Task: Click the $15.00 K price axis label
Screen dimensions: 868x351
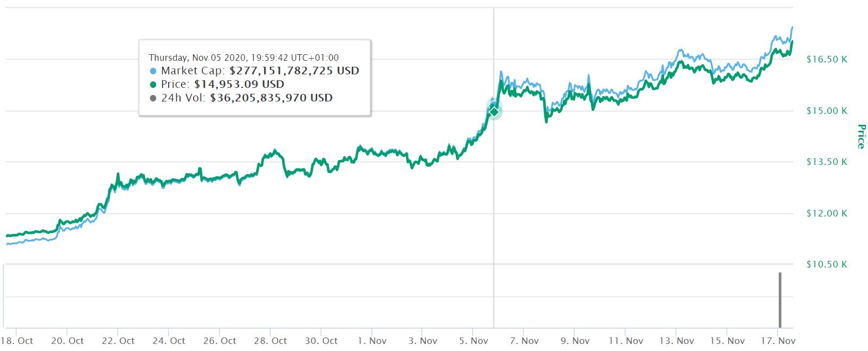Action: (x=826, y=111)
